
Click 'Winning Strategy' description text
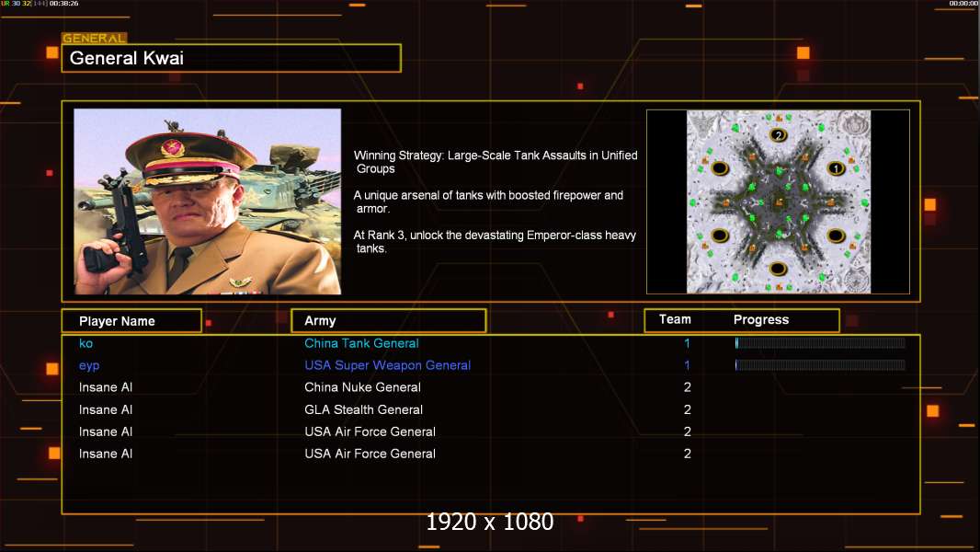(496, 162)
